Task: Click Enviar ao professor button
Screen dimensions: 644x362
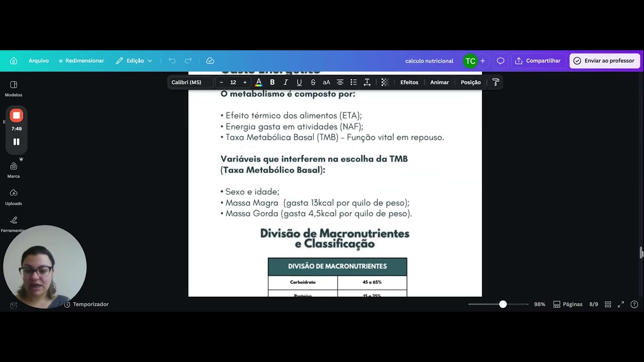Action: (604, 61)
